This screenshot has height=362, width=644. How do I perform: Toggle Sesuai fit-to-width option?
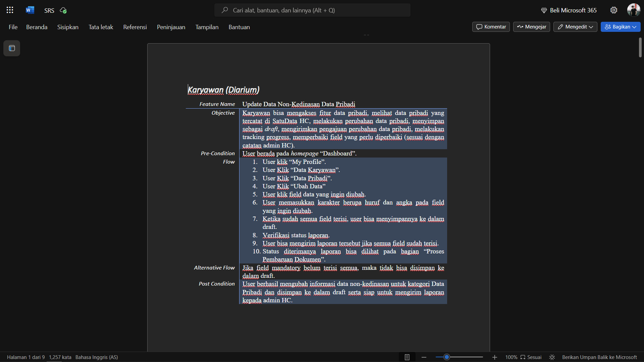point(531,357)
